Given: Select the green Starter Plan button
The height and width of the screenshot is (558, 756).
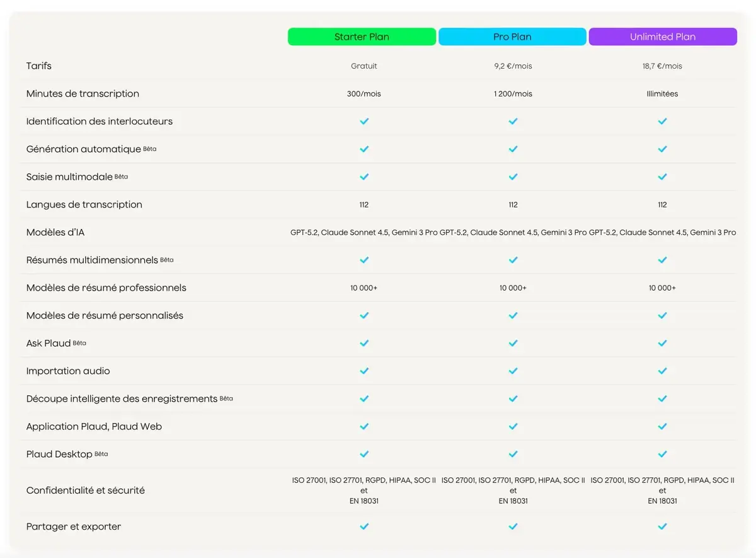Looking at the screenshot, I should (x=362, y=37).
